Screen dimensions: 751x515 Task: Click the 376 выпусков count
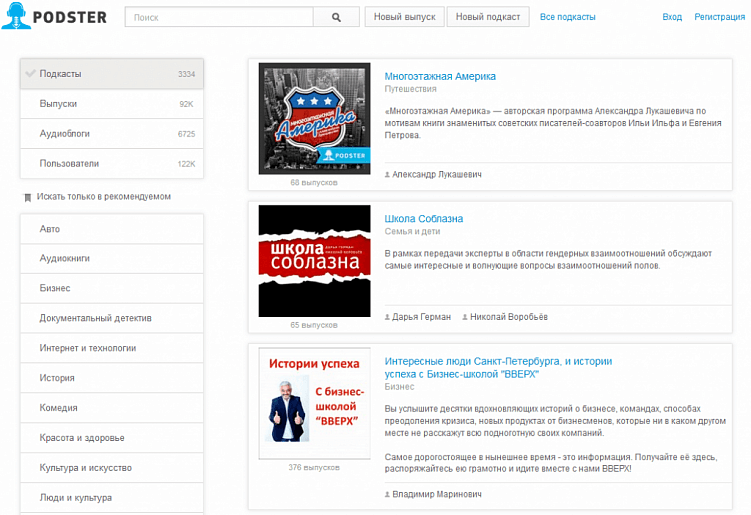[x=314, y=467]
